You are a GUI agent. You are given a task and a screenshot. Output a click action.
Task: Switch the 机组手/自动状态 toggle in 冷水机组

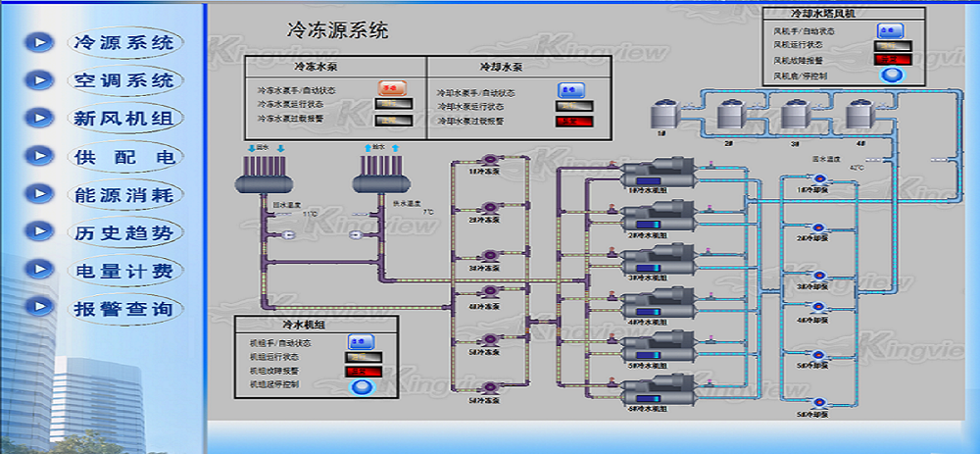(x=360, y=342)
